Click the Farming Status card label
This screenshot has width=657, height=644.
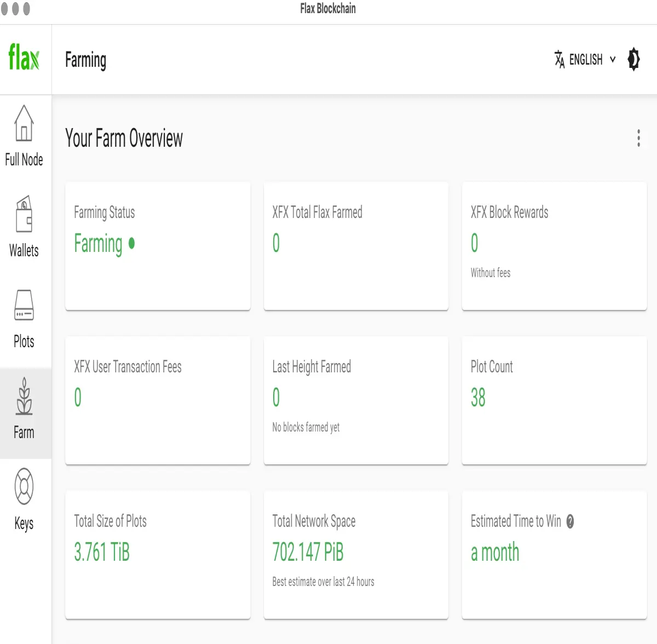coord(104,212)
